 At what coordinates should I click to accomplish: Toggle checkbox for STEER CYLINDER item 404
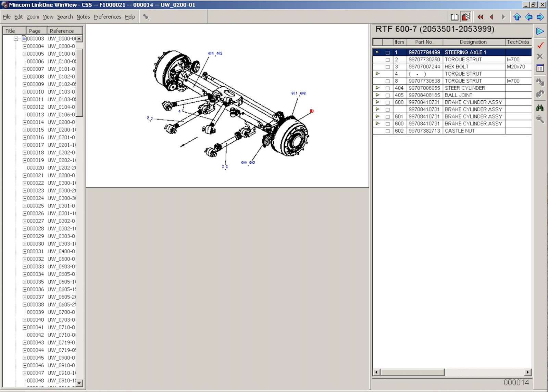(387, 88)
